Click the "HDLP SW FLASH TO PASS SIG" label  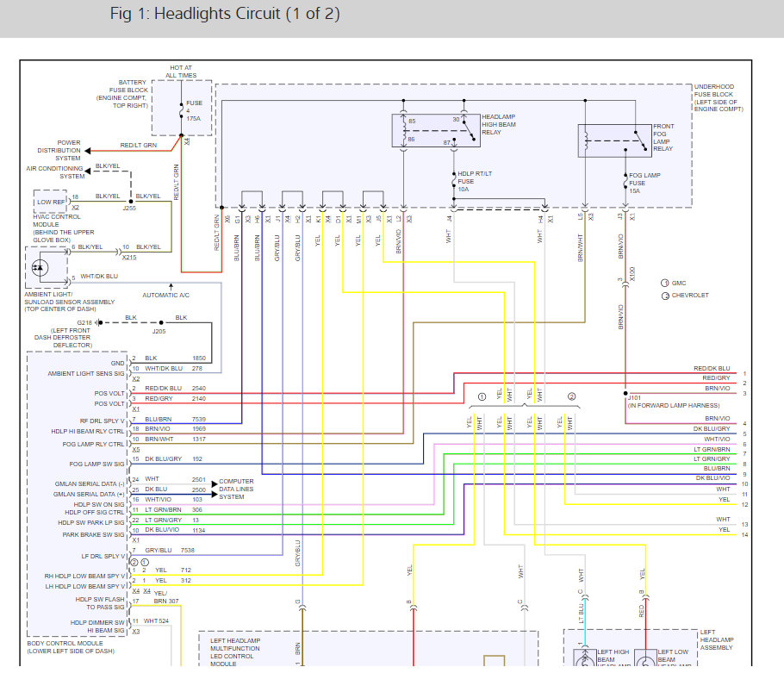[100, 603]
